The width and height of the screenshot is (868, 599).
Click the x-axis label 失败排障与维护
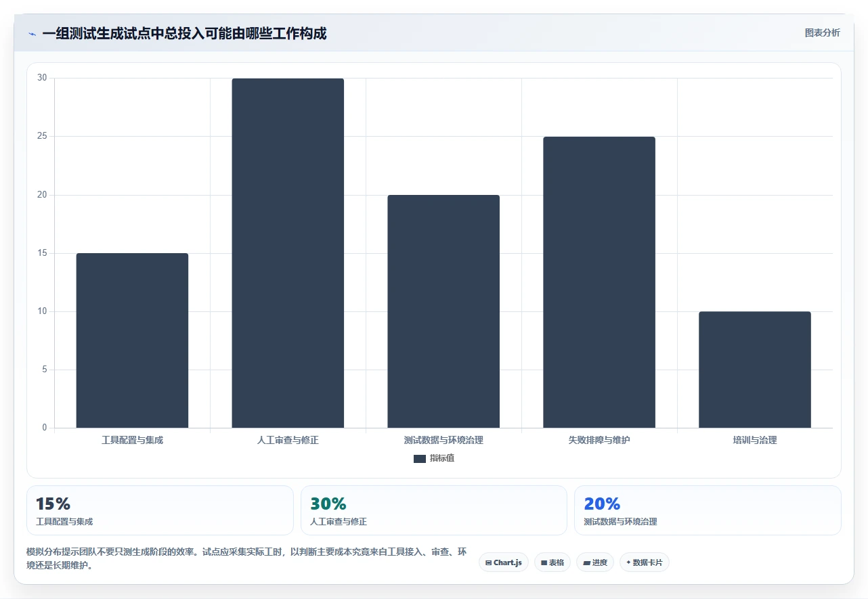599,440
